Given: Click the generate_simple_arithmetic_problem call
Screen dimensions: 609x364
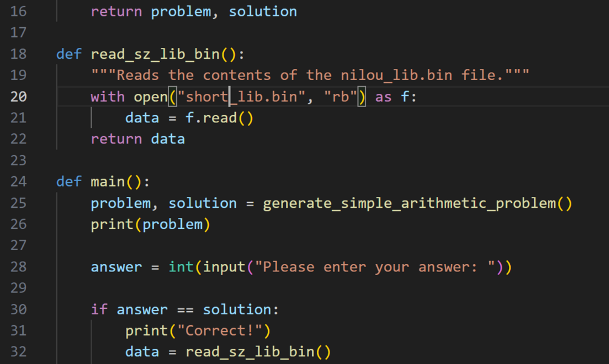Looking at the screenshot, I should click(x=418, y=204).
